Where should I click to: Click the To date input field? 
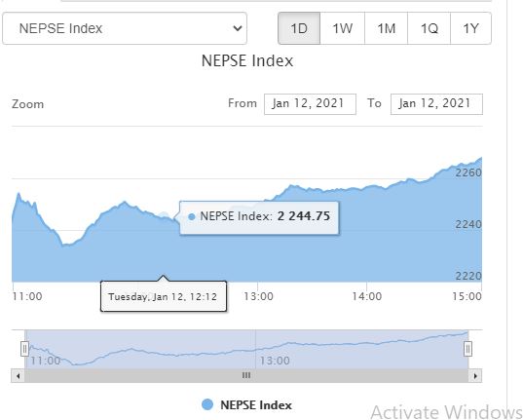pos(436,104)
